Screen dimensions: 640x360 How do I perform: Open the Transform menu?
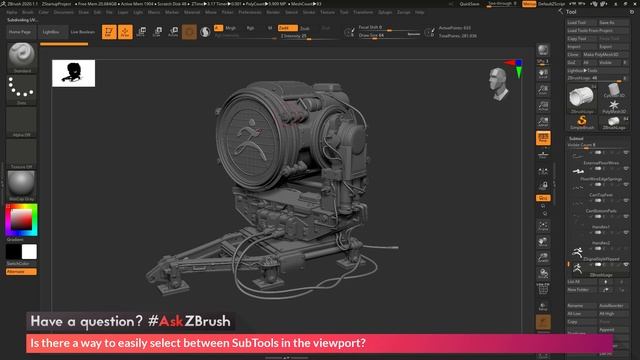click(363, 12)
